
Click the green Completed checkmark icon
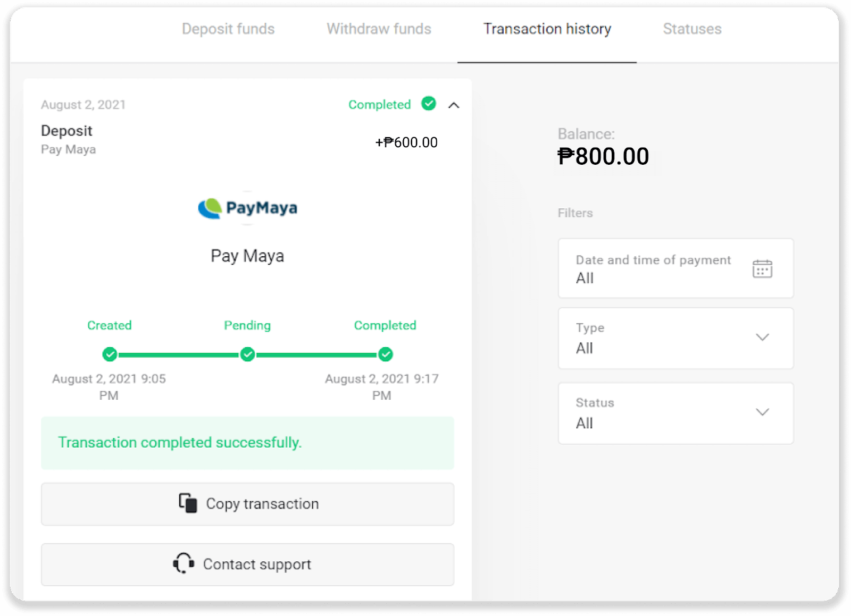429,103
